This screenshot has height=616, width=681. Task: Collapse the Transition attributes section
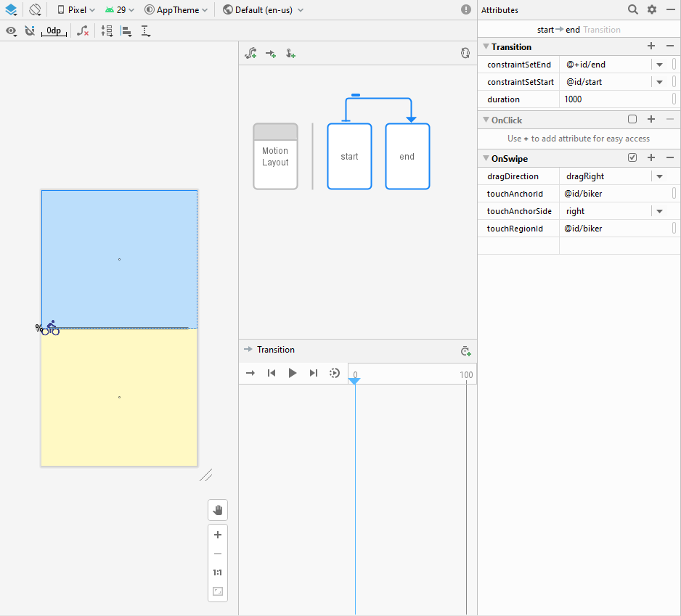tap(486, 46)
